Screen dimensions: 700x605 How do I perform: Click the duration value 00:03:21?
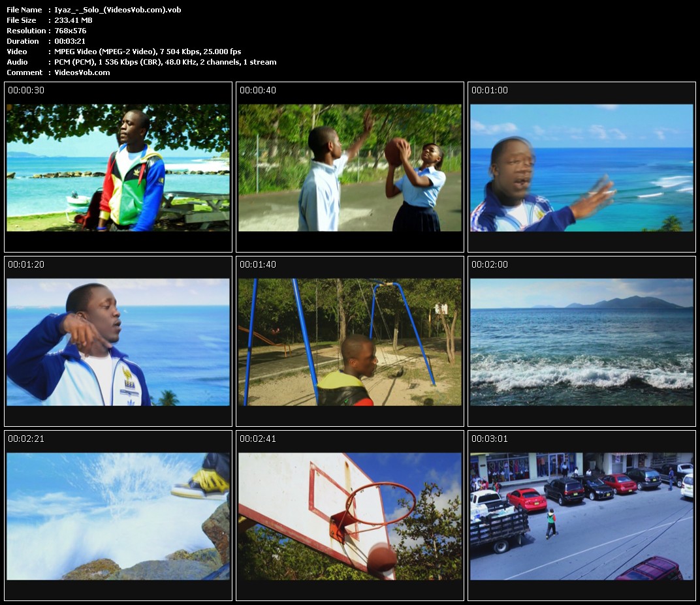pos(70,41)
